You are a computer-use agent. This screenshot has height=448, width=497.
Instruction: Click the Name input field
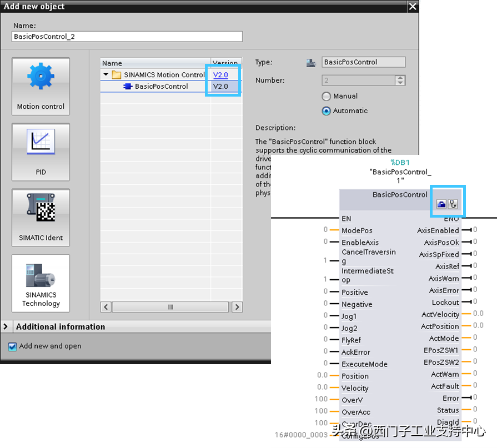pos(127,37)
